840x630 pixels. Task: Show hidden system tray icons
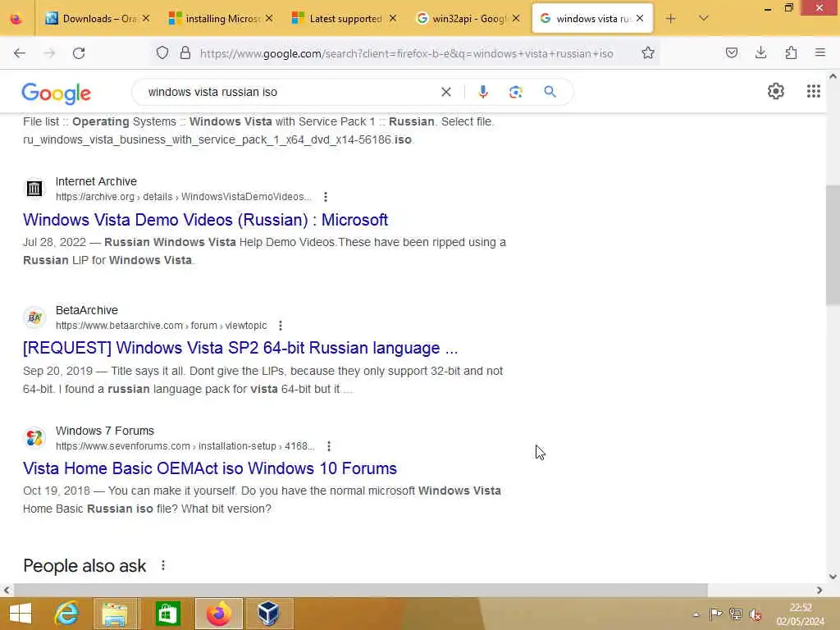pos(696,614)
